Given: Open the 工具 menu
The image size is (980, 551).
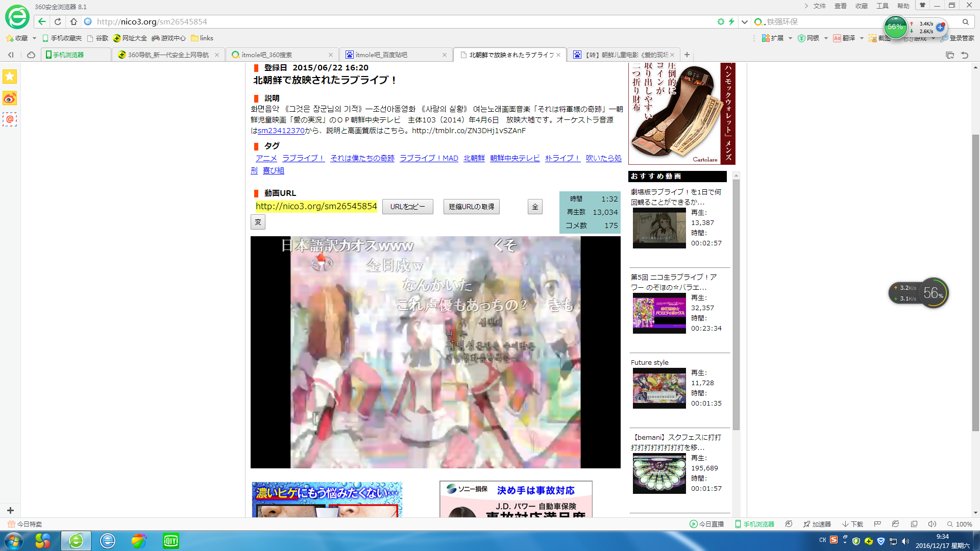Looking at the screenshot, I should click(882, 6).
